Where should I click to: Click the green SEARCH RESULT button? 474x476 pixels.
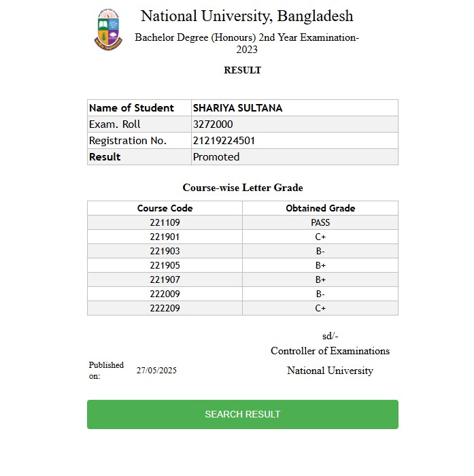(242, 414)
